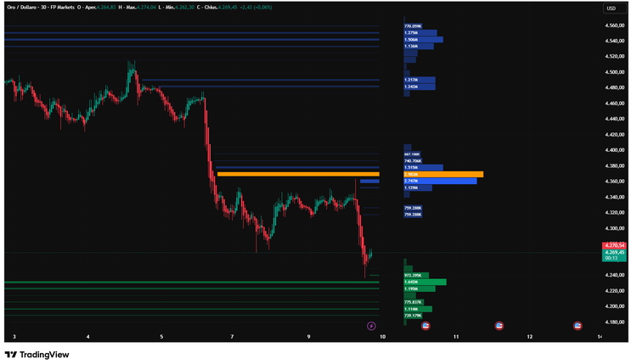
Task: Click date 7 on the time axis
Action: pyautogui.click(x=232, y=337)
